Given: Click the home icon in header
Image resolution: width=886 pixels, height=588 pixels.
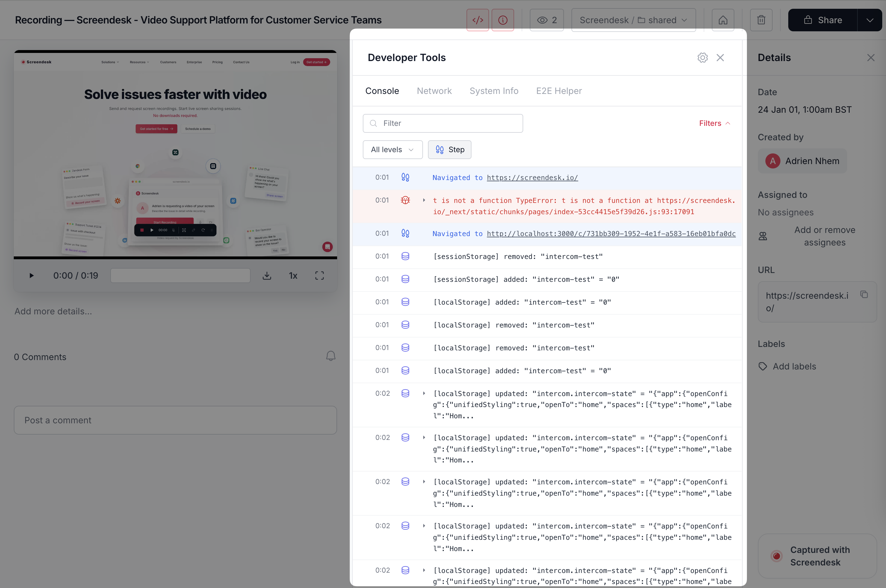Looking at the screenshot, I should pyautogui.click(x=723, y=20).
